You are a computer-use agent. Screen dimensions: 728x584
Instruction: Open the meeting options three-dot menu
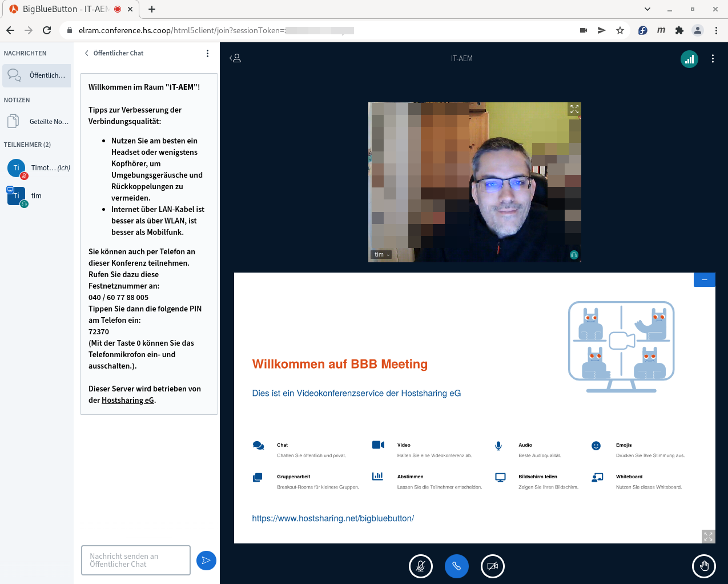point(713,59)
